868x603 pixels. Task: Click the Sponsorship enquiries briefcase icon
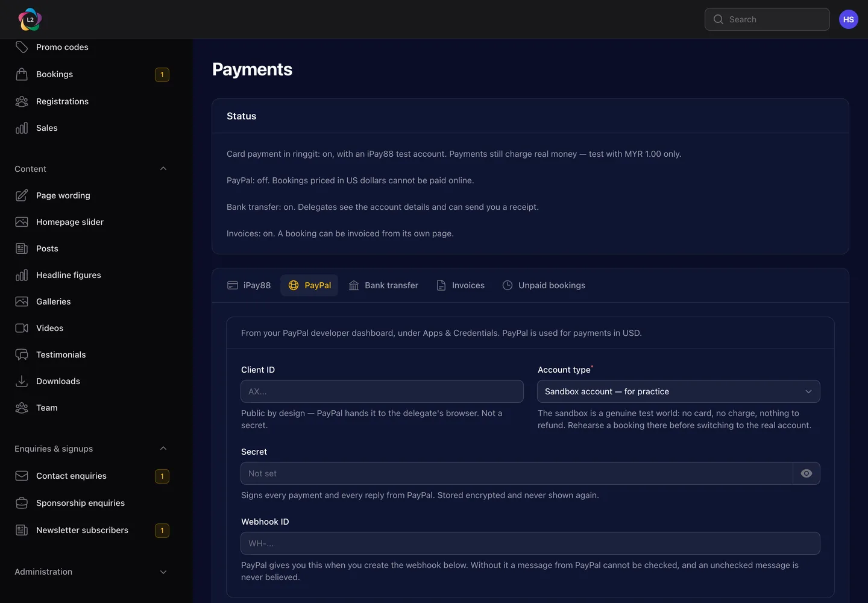coord(22,503)
